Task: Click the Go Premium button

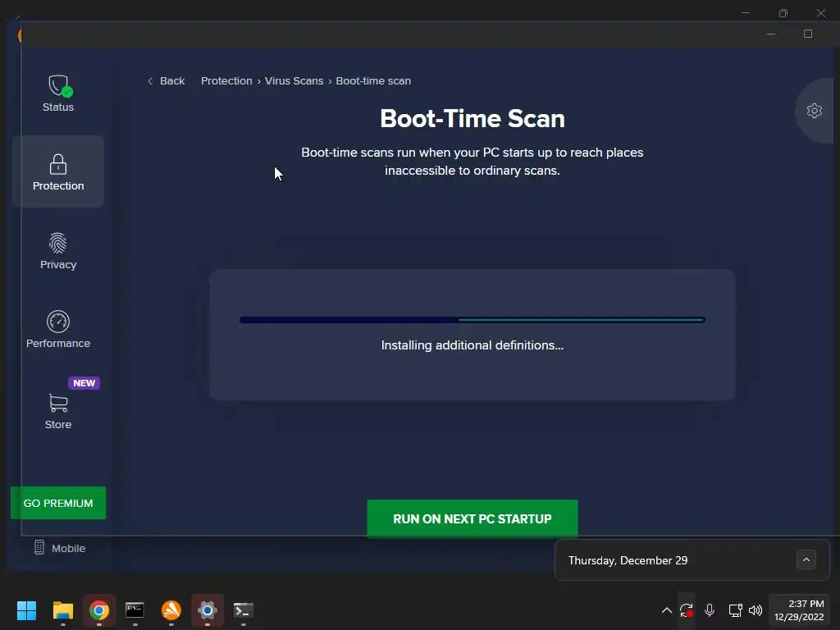Action: 58,503
